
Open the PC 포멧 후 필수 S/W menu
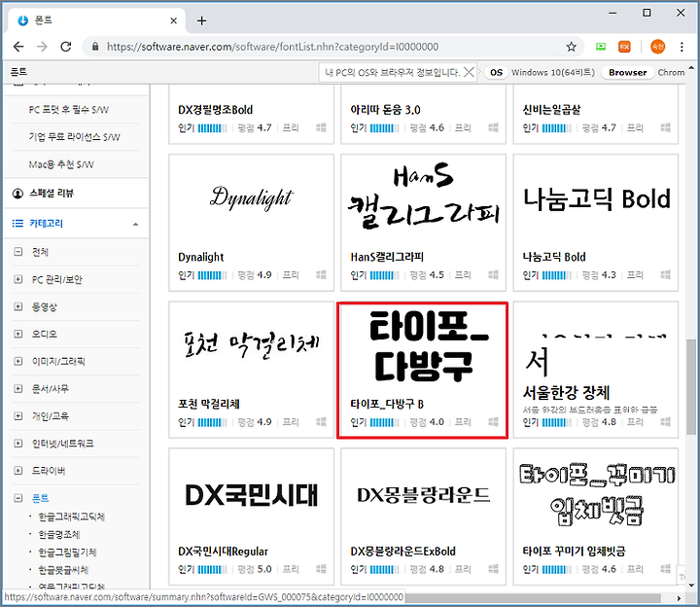click(x=69, y=109)
